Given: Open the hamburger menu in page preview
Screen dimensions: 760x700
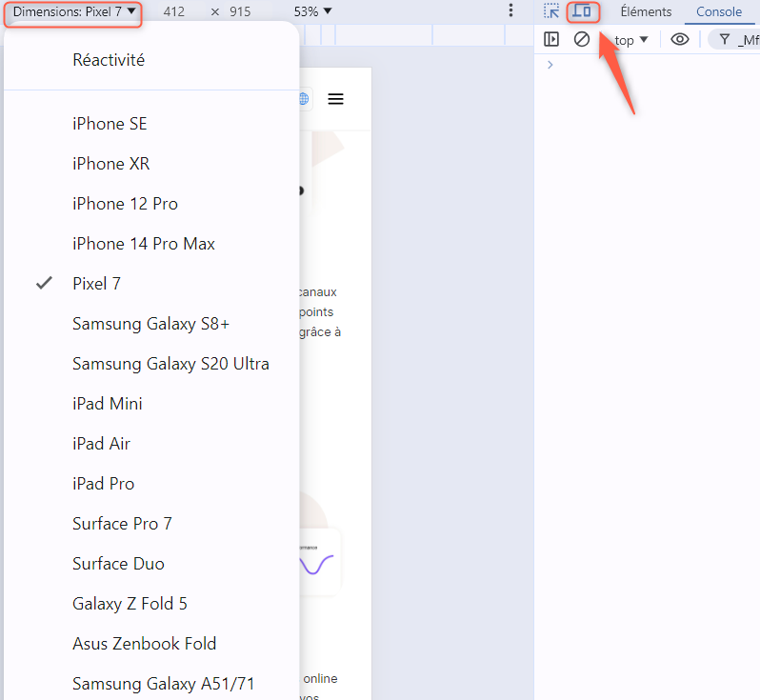Looking at the screenshot, I should coord(335,99).
